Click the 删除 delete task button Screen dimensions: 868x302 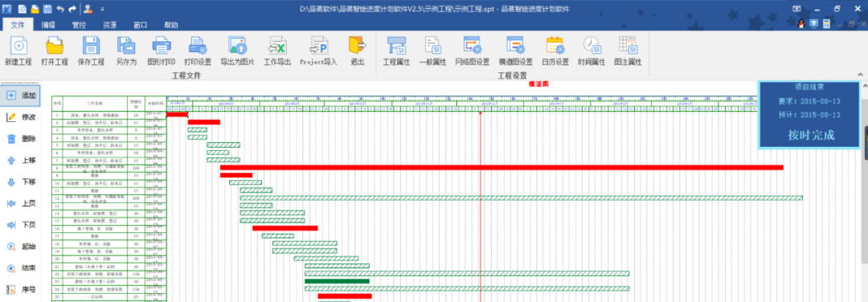(20, 139)
